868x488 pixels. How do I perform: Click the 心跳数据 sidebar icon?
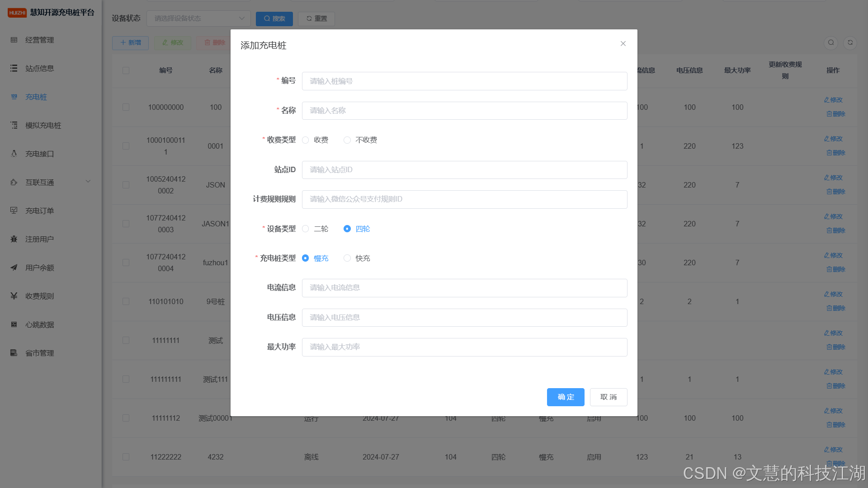point(14,324)
